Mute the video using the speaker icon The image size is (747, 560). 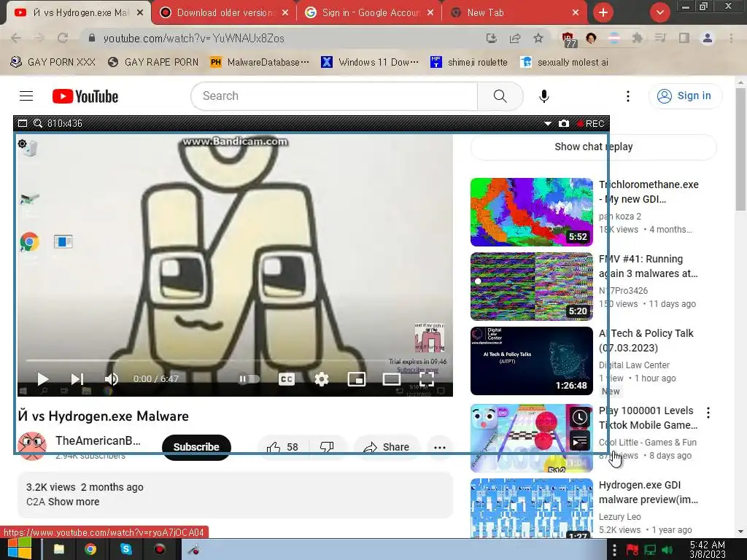pyautogui.click(x=111, y=379)
